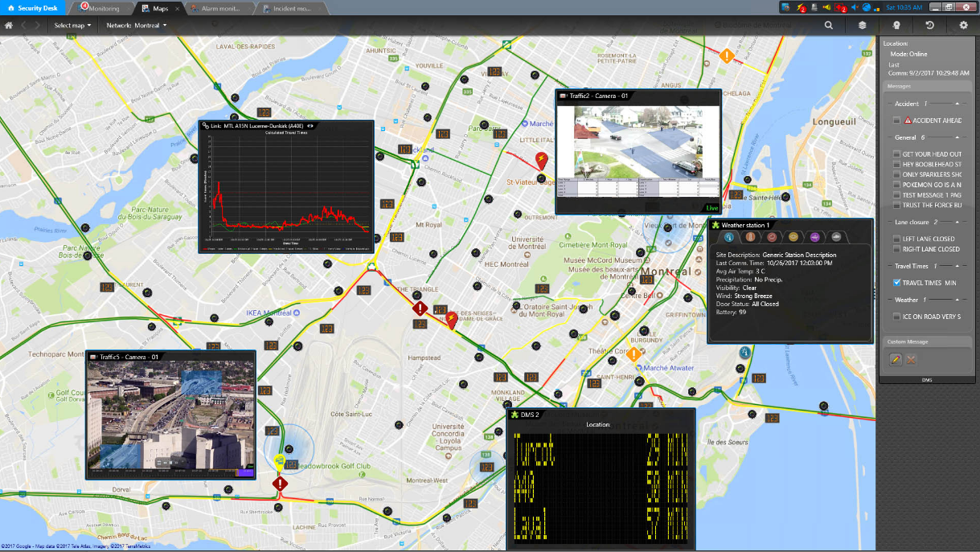Open the map search tool
Screen dimensions: 980x552
829,25
